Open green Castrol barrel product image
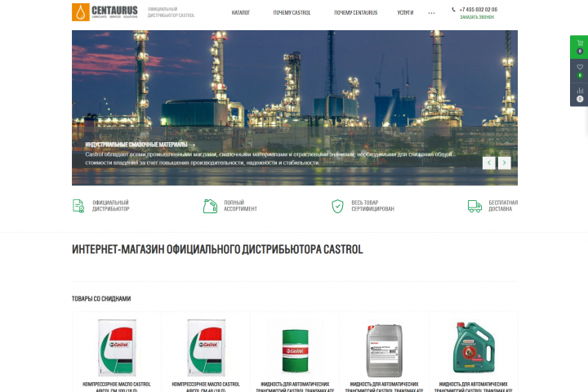Viewport: 588px width, 392px height. [295, 350]
